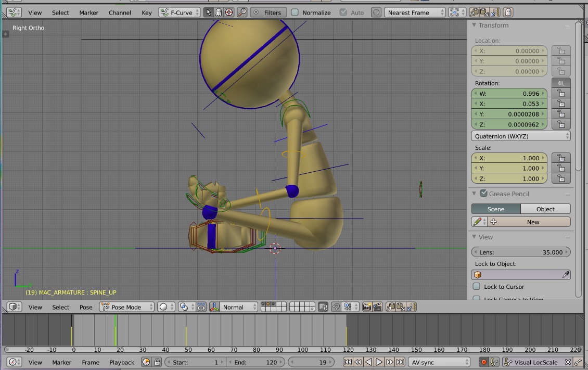Toggle lock for Location X
588x370 pixels.
point(561,50)
